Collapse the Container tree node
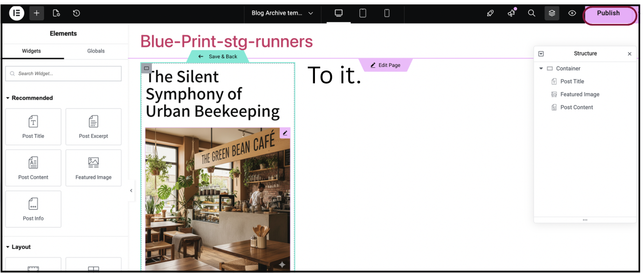The image size is (644, 273). coord(541,69)
